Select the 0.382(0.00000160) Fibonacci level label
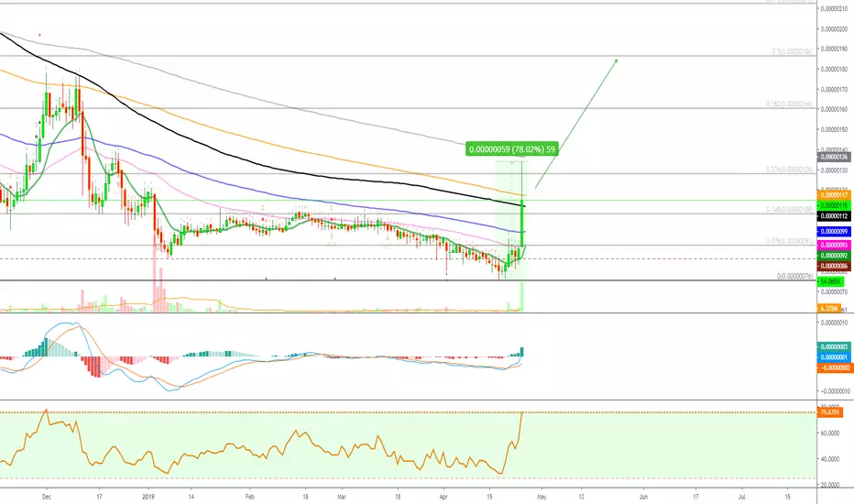The image size is (854, 504). (x=790, y=104)
